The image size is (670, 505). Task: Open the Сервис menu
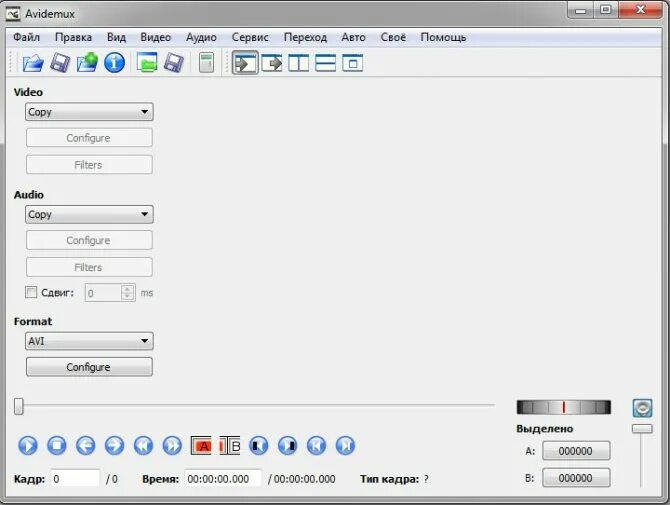click(250, 38)
